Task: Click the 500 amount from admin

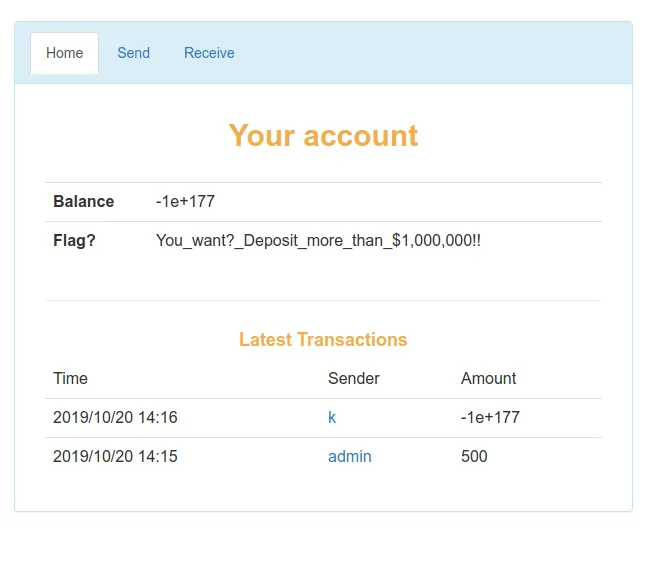Action: [x=474, y=457]
